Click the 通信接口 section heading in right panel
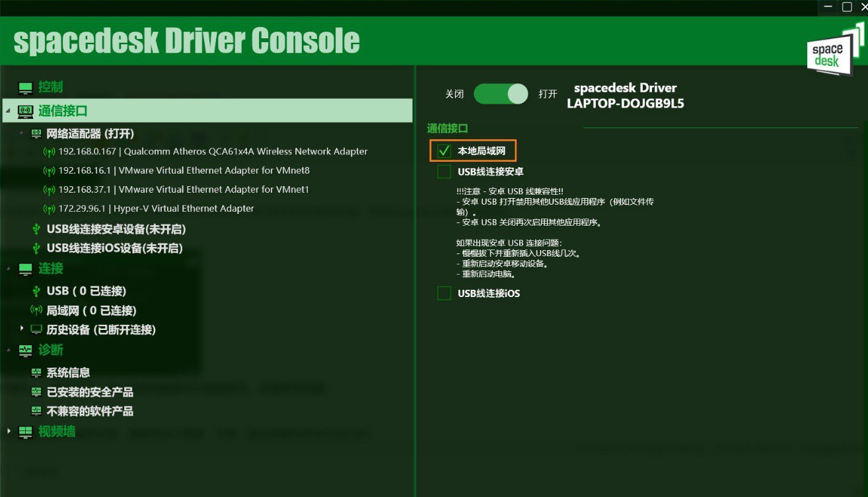868x497 pixels. [x=447, y=129]
